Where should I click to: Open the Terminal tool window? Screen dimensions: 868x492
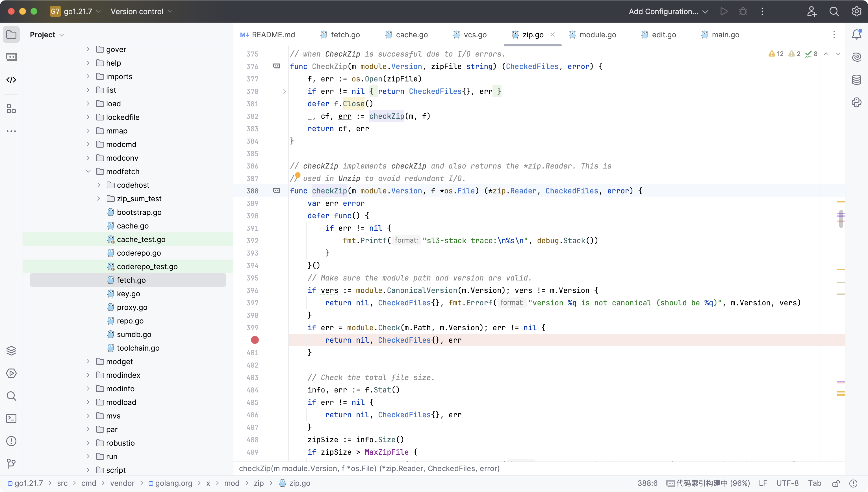pyautogui.click(x=11, y=419)
